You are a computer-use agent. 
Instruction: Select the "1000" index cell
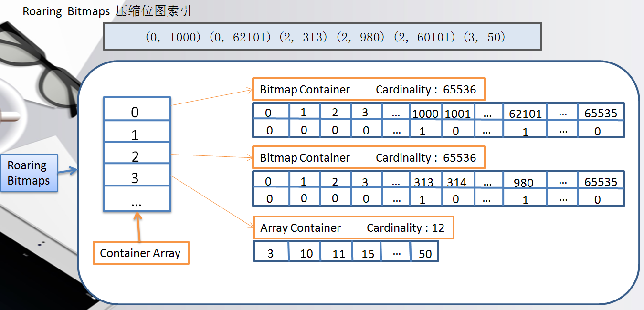(425, 113)
